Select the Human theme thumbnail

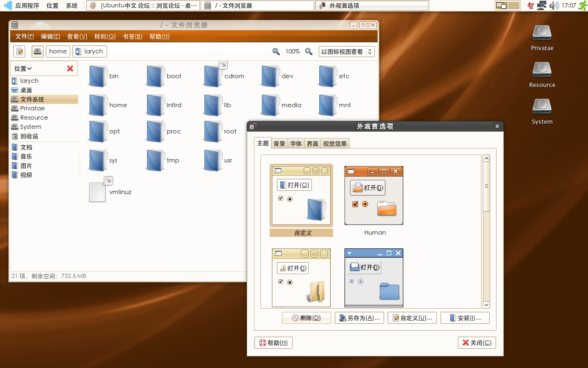click(x=374, y=195)
